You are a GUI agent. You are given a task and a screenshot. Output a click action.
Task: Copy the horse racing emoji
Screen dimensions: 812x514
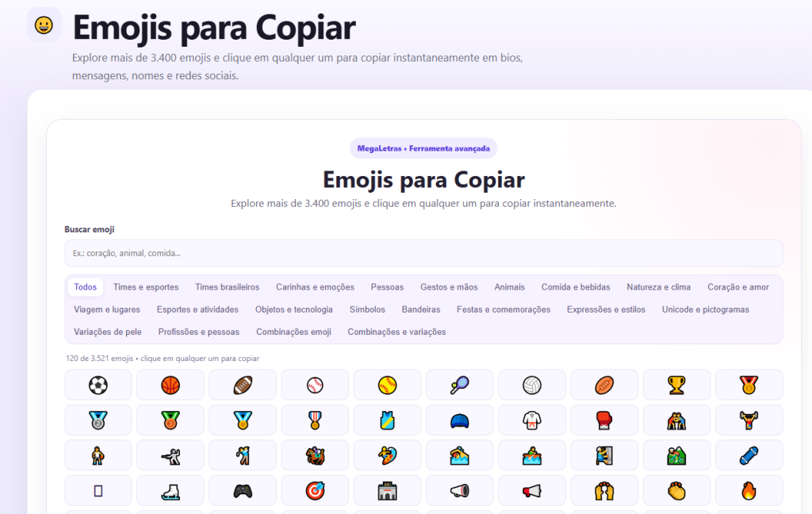315,455
